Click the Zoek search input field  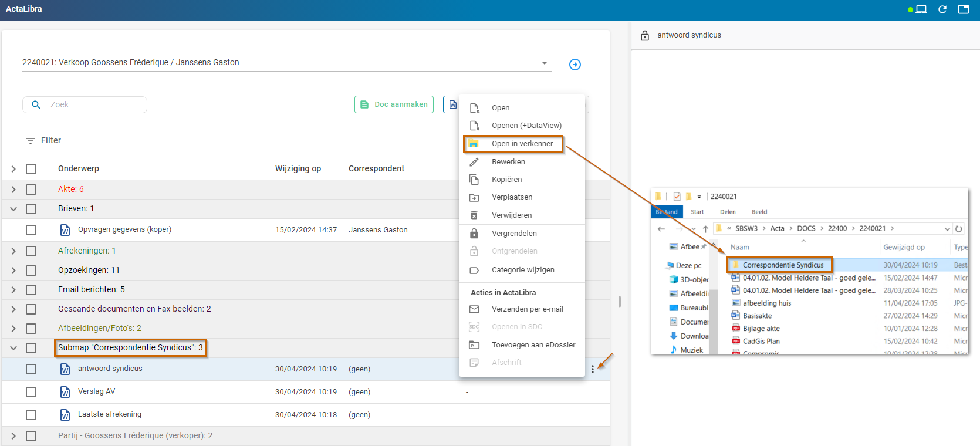[x=85, y=104]
